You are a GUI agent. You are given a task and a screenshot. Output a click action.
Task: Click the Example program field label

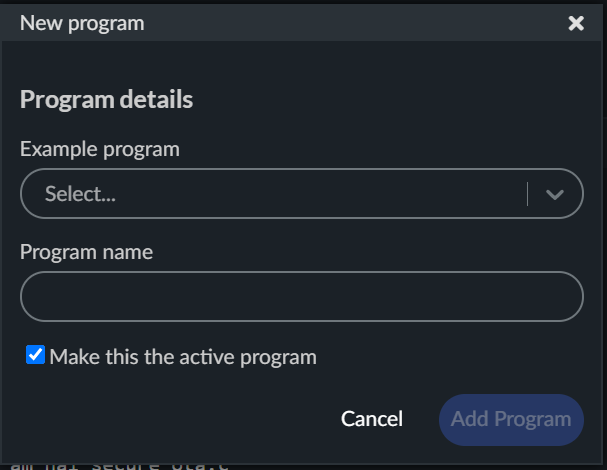[x=100, y=150]
